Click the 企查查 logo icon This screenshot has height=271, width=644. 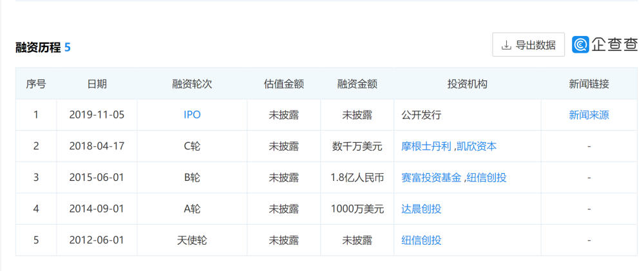tap(581, 44)
